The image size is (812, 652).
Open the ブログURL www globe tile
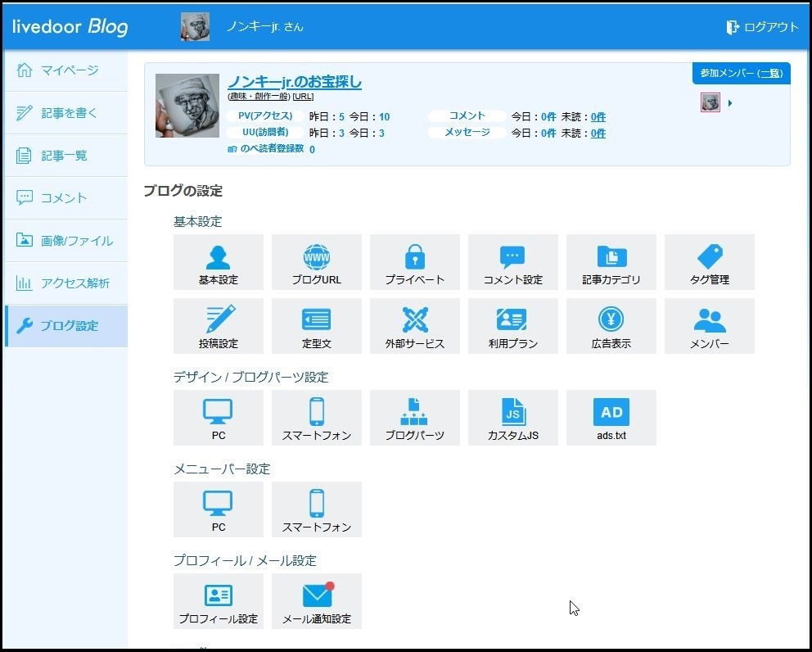(317, 262)
